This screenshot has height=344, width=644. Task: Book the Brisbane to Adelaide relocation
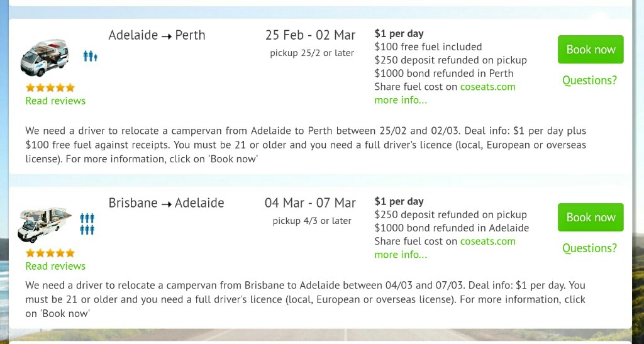click(591, 218)
